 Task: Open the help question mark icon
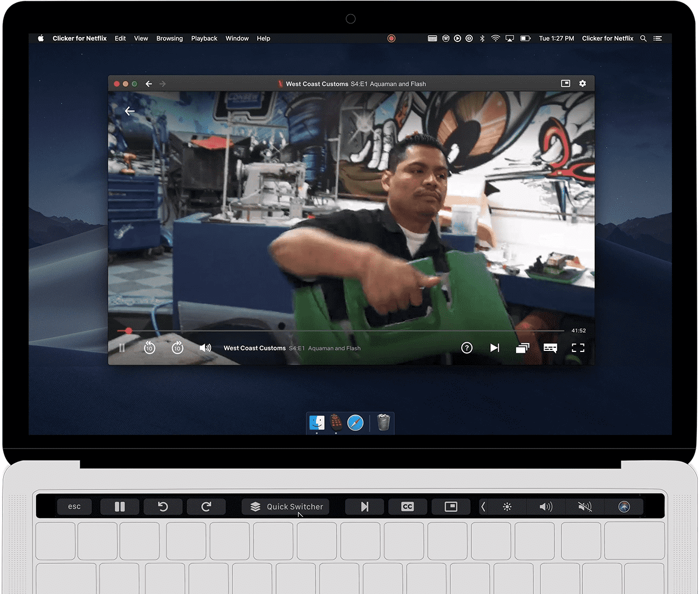pyautogui.click(x=467, y=348)
